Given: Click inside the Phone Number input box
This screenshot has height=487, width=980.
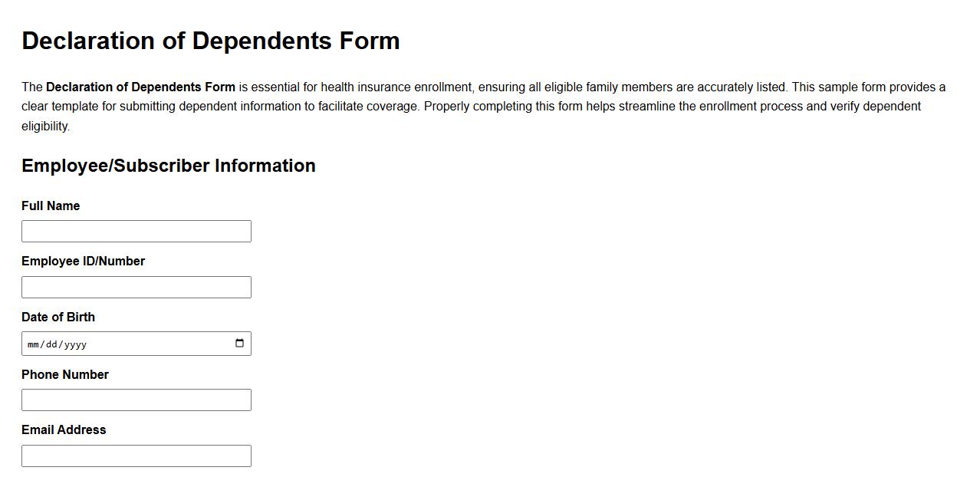Looking at the screenshot, I should [x=136, y=399].
